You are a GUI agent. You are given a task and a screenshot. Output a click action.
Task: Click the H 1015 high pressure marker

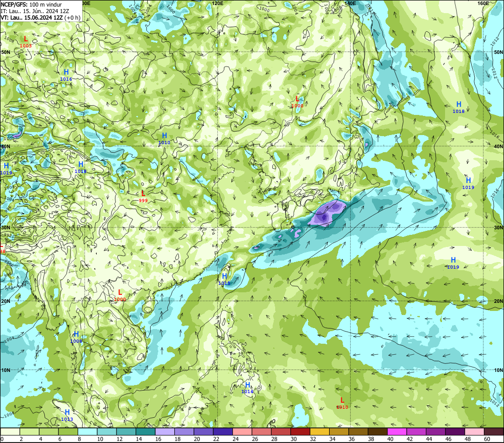(x=224, y=279)
